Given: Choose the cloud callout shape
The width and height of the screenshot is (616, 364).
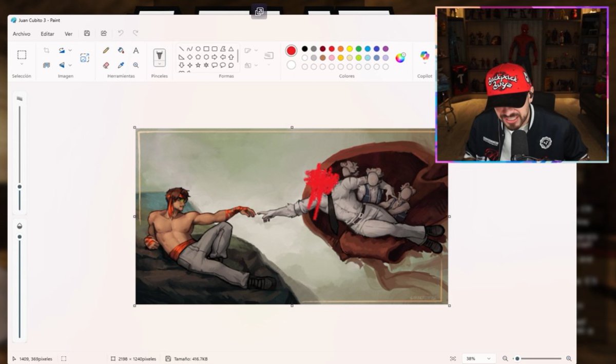Looking at the screenshot, I should click(x=231, y=65).
